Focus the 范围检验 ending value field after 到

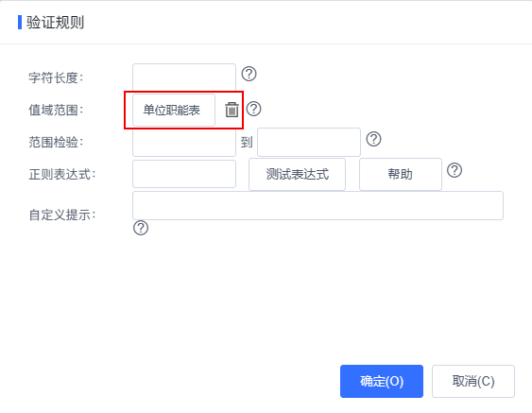(309, 142)
